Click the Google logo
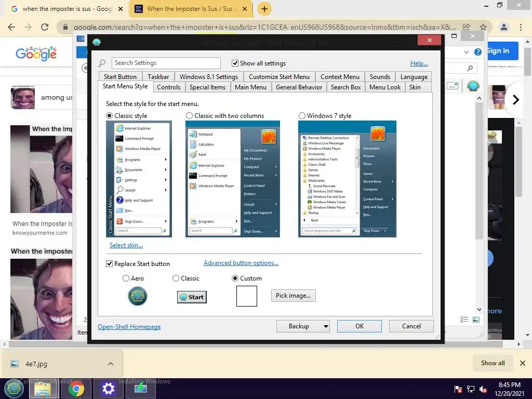Viewport: 532px width, 399px height. pyautogui.click(x=36, y=54)
